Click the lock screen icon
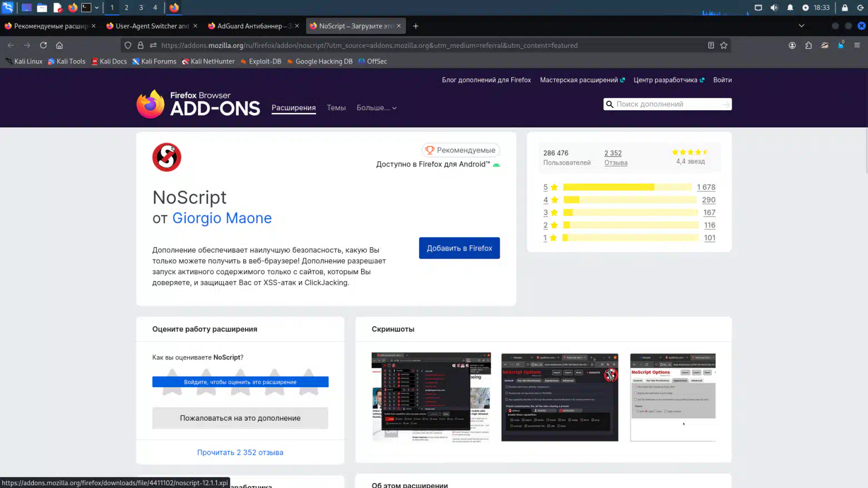The width and height of the screenshot is (868, 488). pyautogui.click(x=845, y=8)
